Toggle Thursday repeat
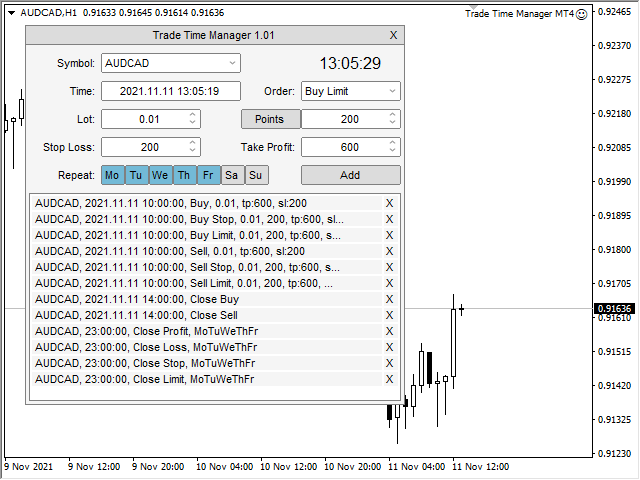 [x=184, y=175]
